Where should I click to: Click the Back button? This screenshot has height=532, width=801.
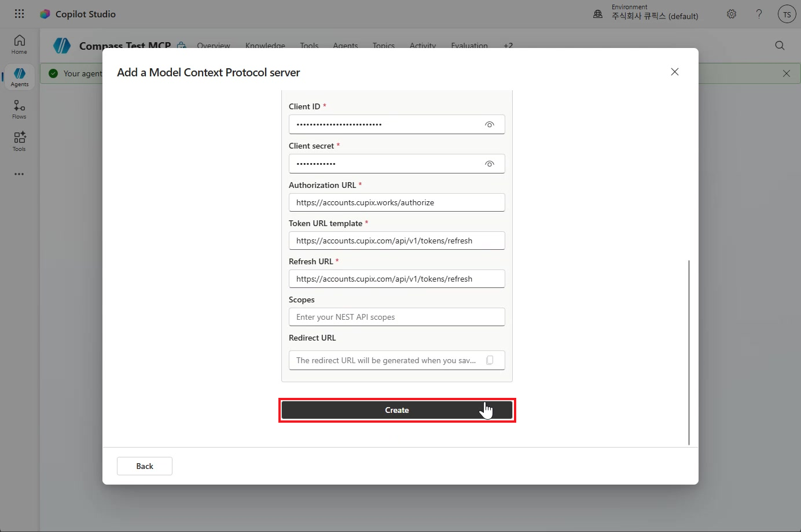[145, 466]
